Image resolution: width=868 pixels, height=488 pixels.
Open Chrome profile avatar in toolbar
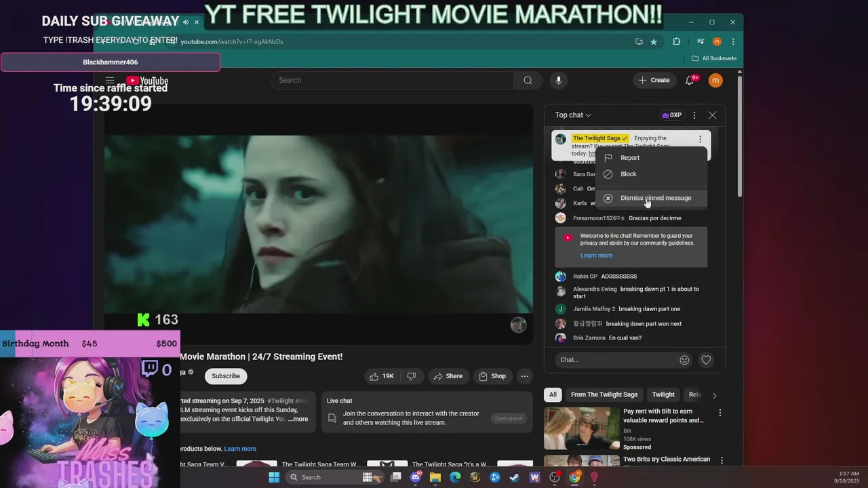pyautogui.click(x=717, y=41)
